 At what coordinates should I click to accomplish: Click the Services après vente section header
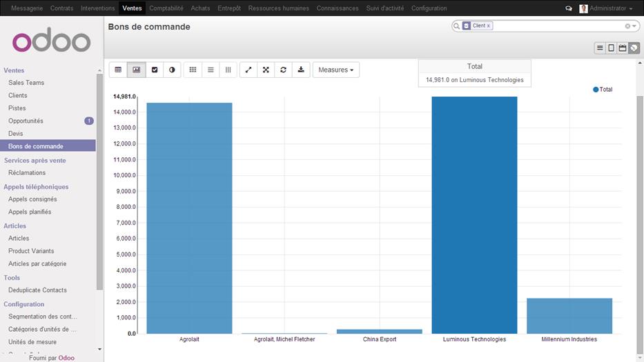(x=35, y=161)
